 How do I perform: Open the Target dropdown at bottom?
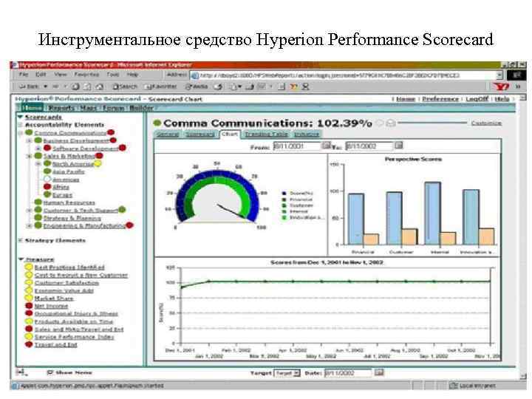click(x=287, y=373)
